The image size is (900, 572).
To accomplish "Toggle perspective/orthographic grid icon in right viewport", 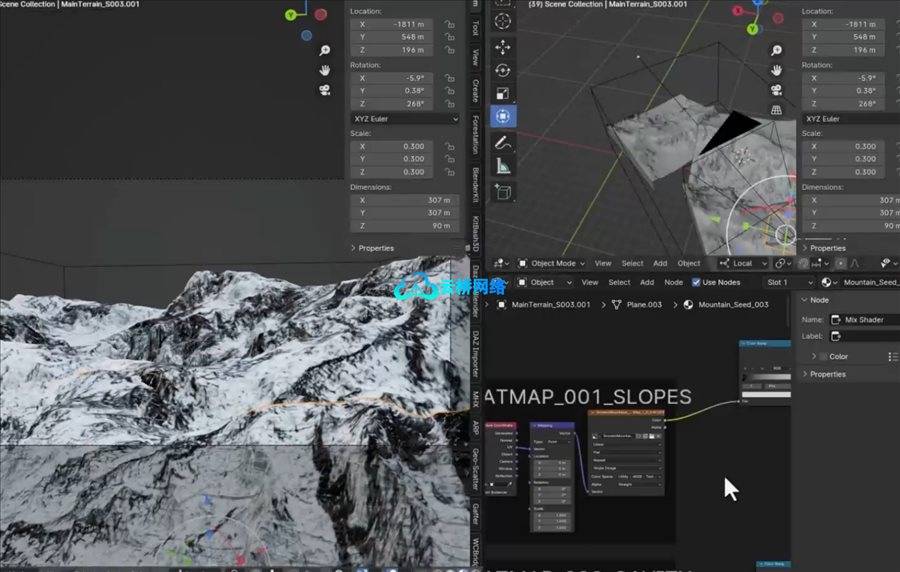I will (776, 110).
